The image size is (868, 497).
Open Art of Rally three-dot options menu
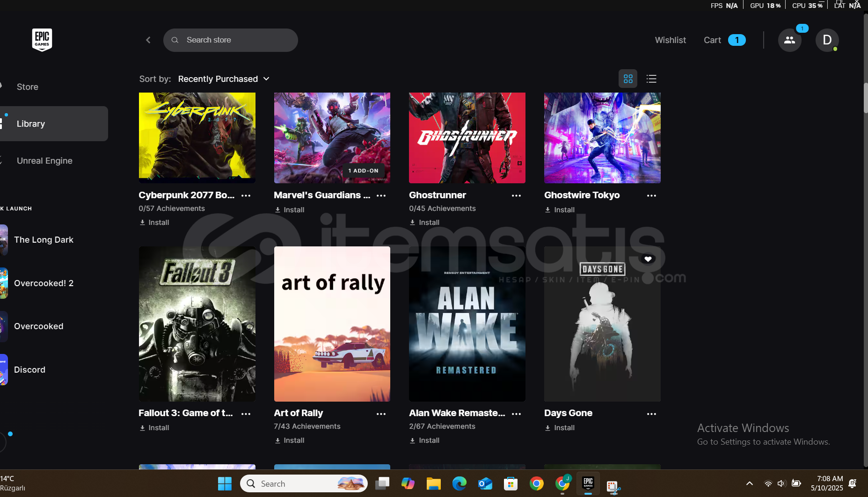click(381, 414)
